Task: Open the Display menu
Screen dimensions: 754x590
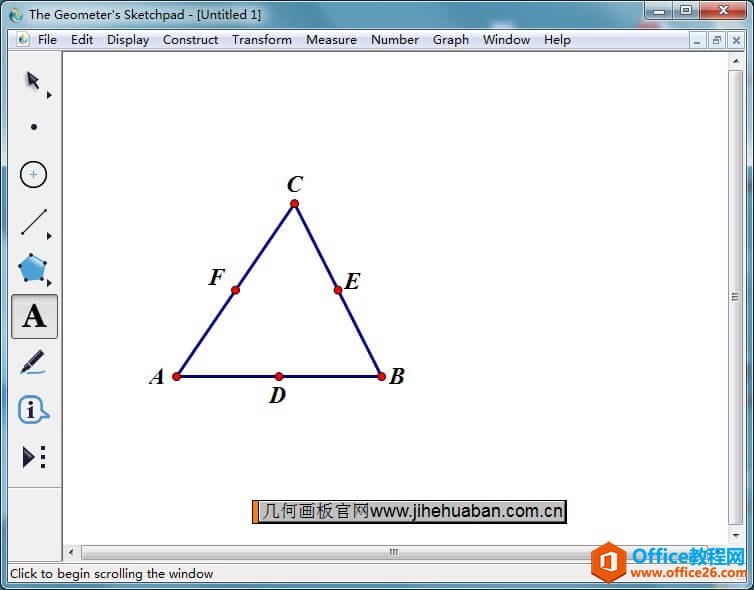Action: coord(128,39)
